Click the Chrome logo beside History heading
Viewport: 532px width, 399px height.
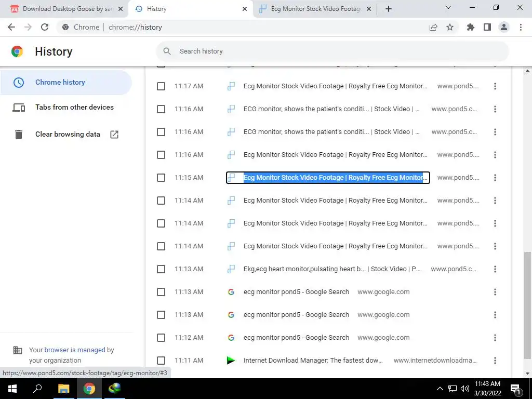tap(17, 51)
